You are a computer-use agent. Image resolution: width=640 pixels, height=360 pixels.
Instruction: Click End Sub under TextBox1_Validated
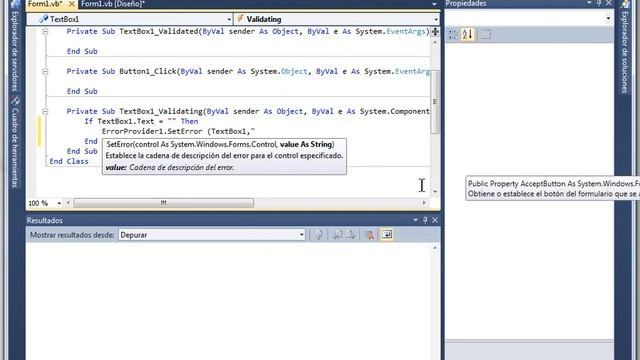(x=82, y=51)
